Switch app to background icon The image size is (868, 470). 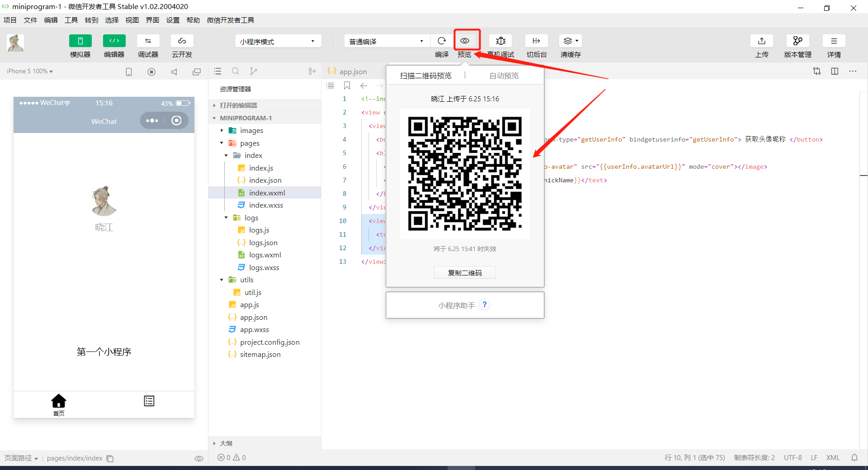(x=537, y=41)
